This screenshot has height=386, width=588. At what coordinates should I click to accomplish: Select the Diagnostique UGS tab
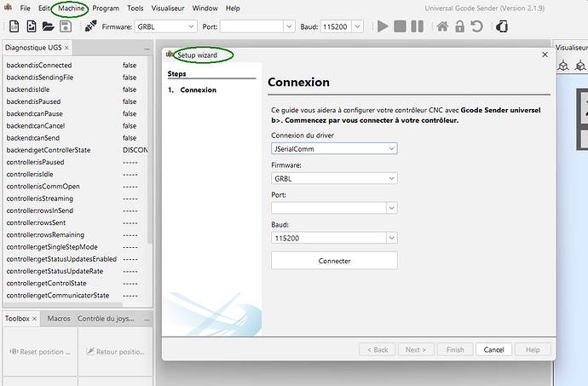pos(33,48)
